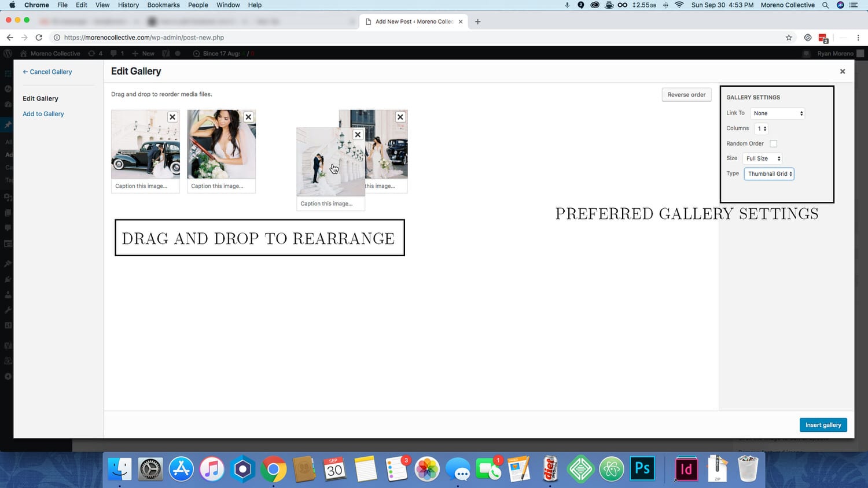The height and width of the screenshot is (488, 868).
Task: Go to Add to Gallery
Action: (43, 114)
